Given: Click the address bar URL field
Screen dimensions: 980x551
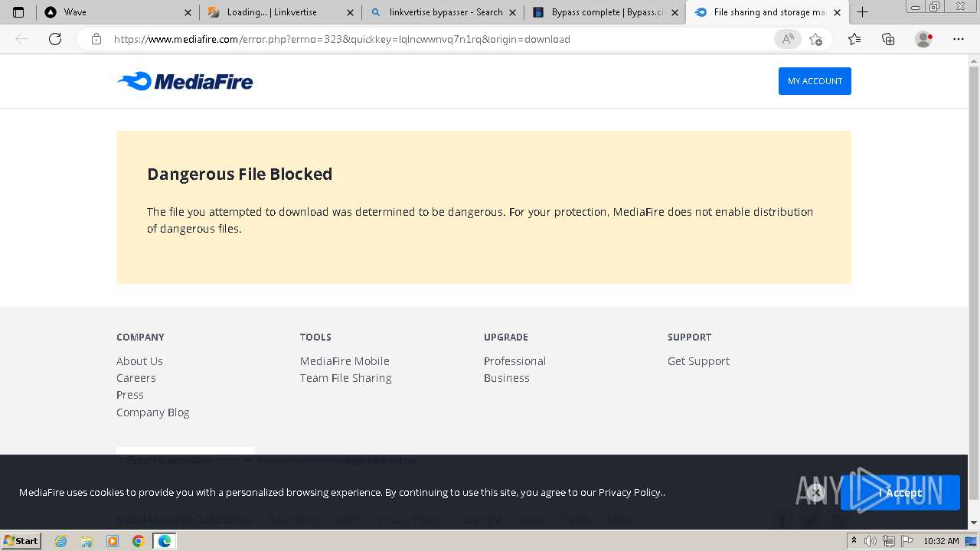Looking at the screenshot, I should click(439, 39).
